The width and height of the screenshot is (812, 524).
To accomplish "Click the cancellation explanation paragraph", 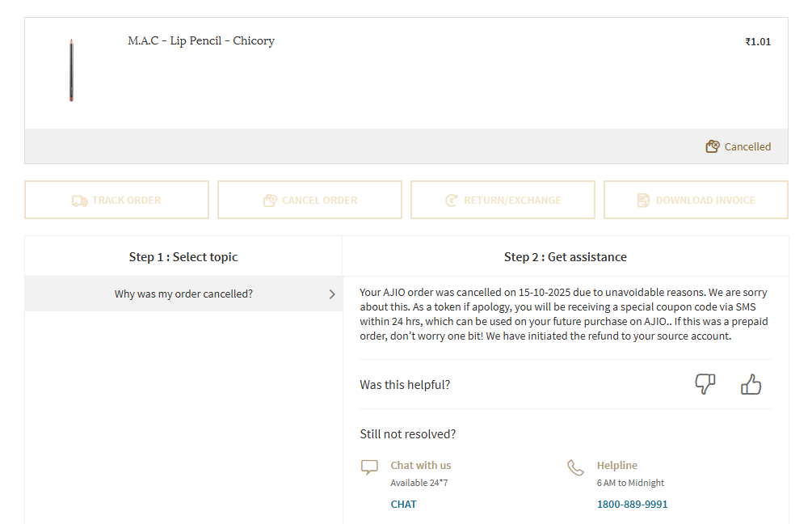I will [x=564, y=314].
